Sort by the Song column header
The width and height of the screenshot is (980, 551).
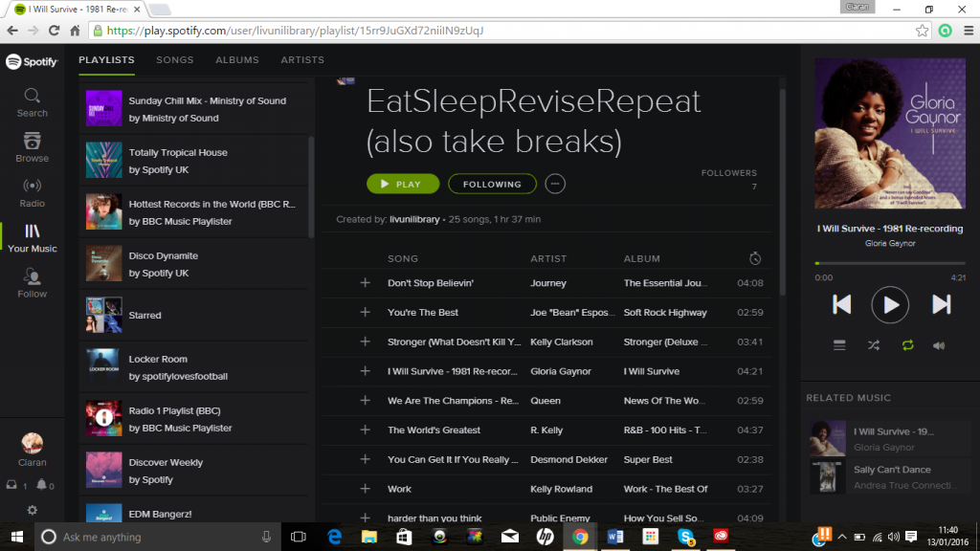(x=403, y=258)
